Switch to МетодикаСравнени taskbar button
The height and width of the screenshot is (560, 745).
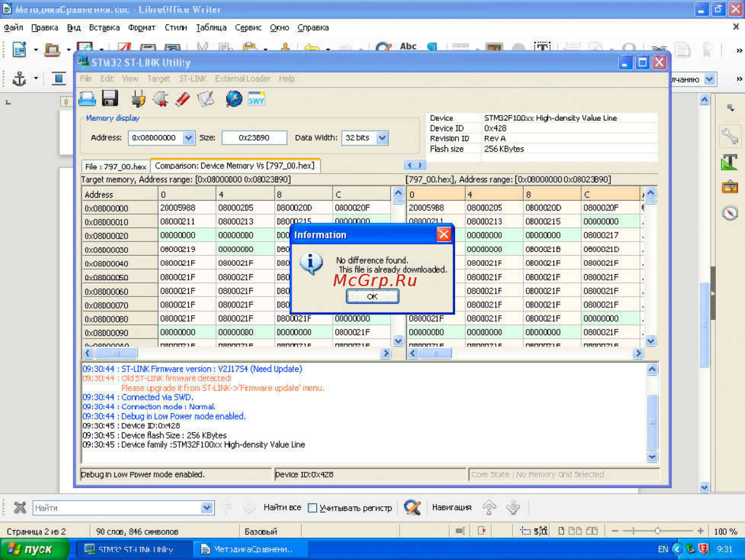click(250, 549)
